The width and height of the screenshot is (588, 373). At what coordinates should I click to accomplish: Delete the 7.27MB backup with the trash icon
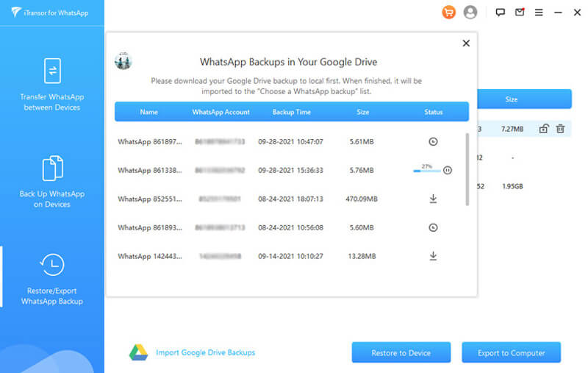tap(560, 129)
